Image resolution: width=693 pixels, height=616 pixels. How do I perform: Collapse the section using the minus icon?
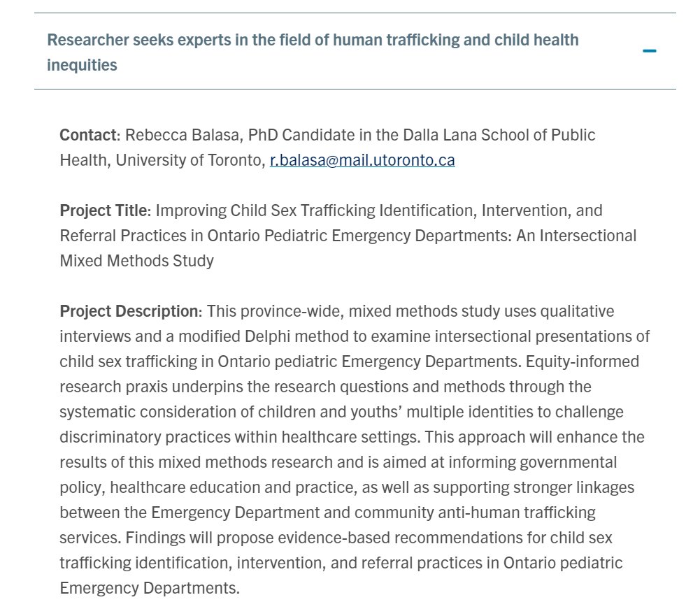point(649,51)
